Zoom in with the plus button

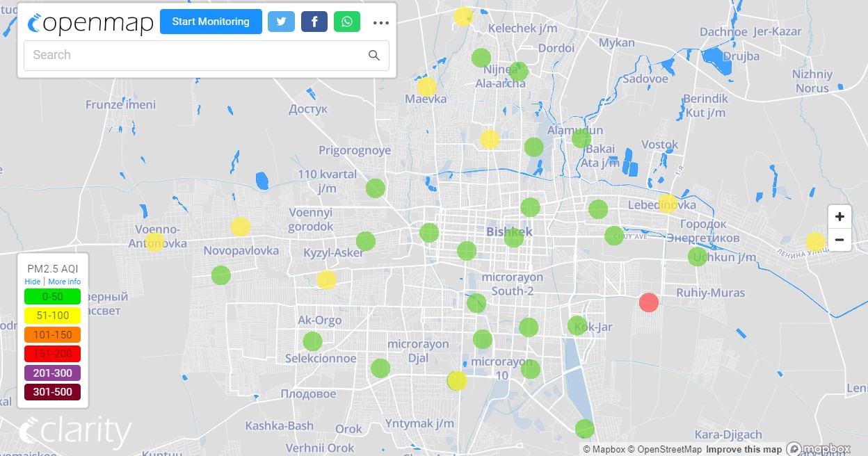pos(839,216)
